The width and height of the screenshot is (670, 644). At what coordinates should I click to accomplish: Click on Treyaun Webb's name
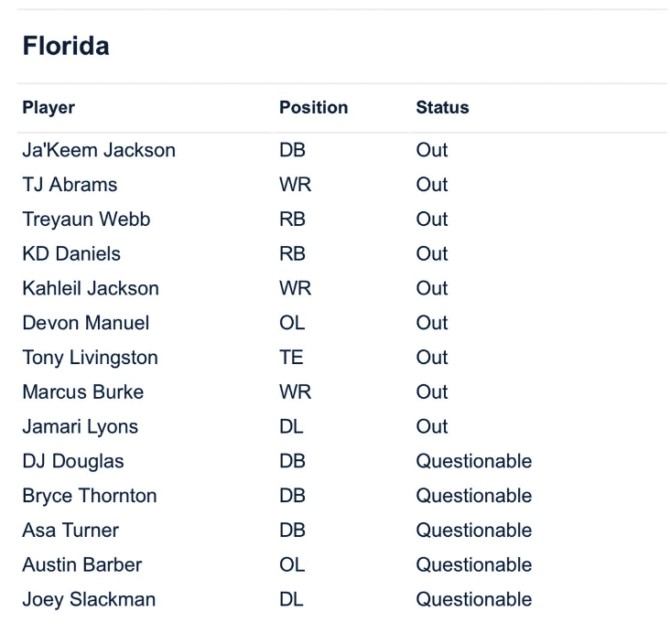[x=86, y=220]
